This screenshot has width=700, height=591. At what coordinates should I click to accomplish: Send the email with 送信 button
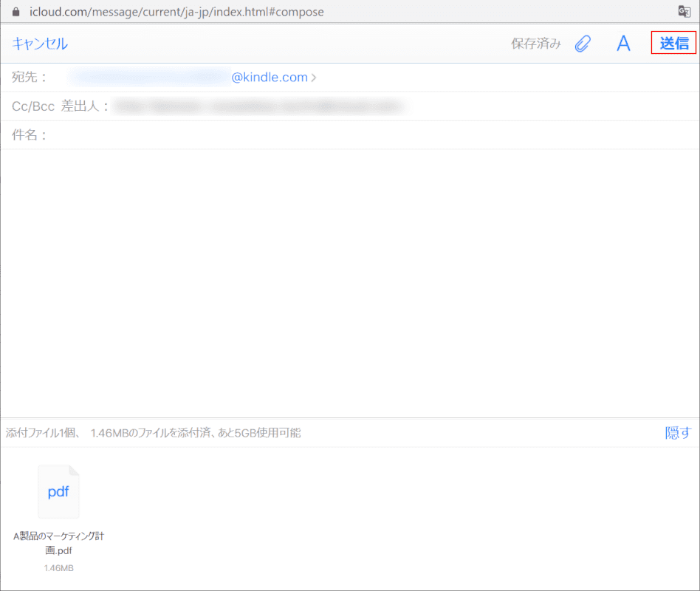[x=673, y=43]
